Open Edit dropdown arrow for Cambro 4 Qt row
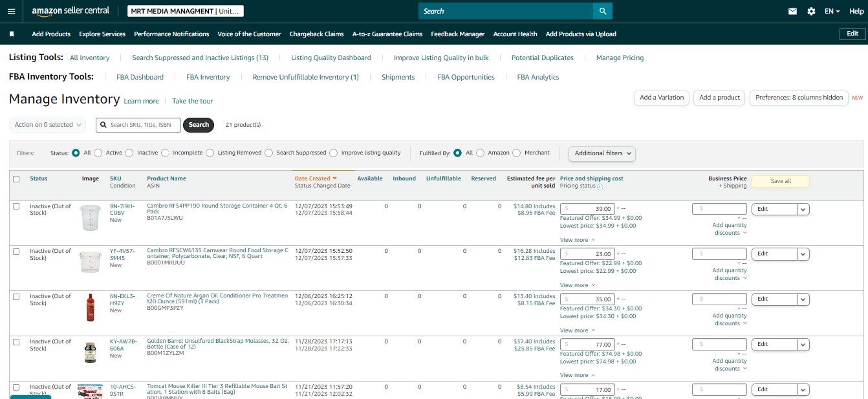The width and height of the screenshot is (868, 399). coord(803,209)
